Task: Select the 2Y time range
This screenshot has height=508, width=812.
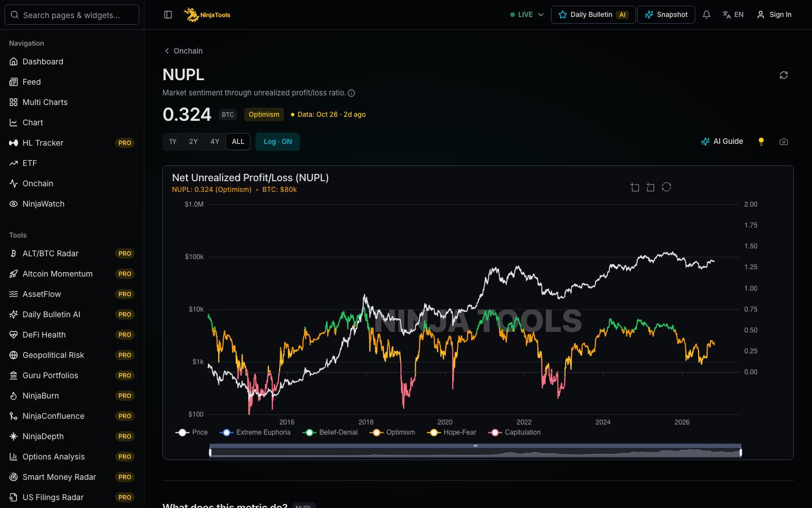Action: coord(193,142)
